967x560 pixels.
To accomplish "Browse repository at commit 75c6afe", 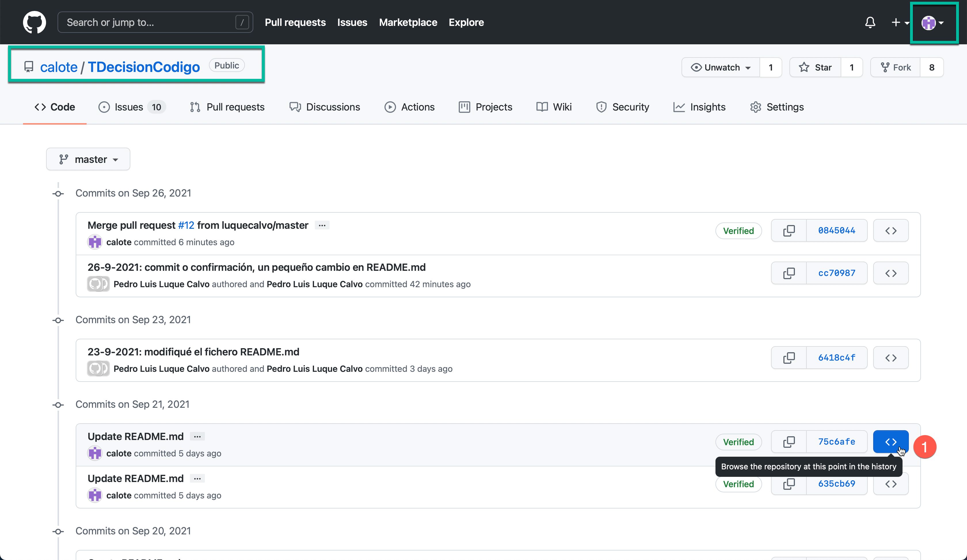I will [x=891, y=442].
